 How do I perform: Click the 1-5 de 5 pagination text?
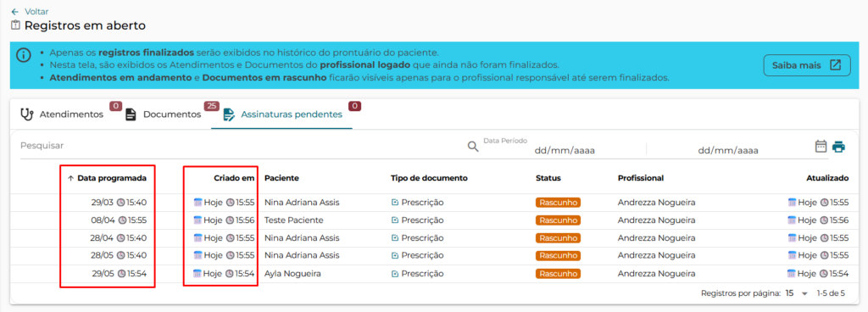831,293
